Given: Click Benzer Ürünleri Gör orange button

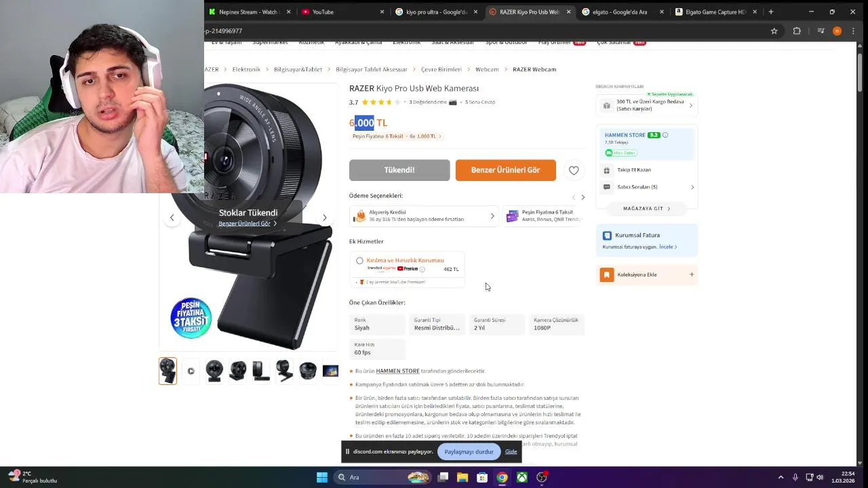Looking at the screenshot, I should pyautogui.click(x=505, y=170).
